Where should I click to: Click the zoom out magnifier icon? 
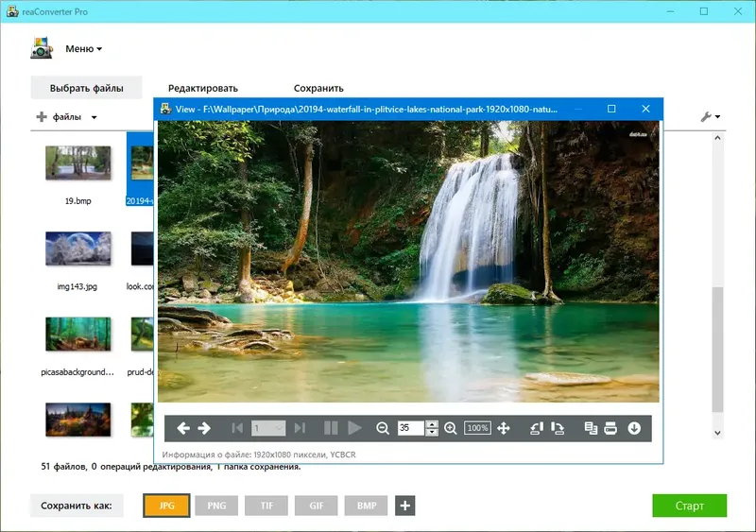[383, 428]
